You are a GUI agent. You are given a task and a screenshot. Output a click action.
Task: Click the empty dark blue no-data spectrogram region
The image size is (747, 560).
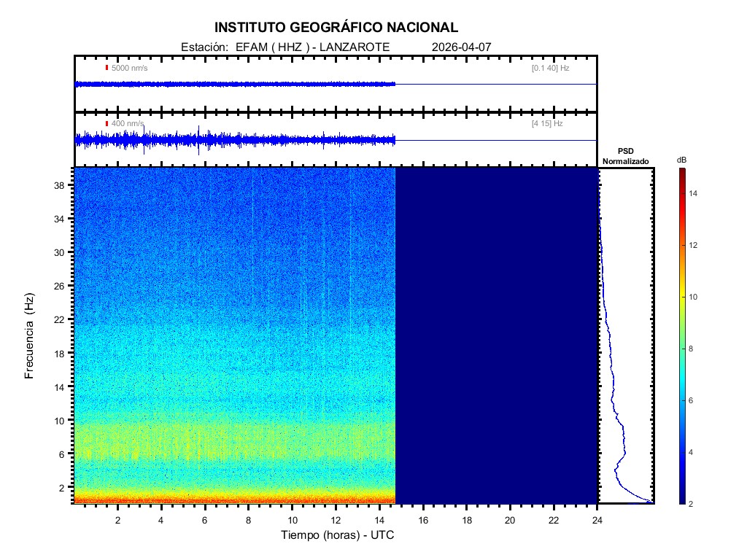click(x=496, y=335)
